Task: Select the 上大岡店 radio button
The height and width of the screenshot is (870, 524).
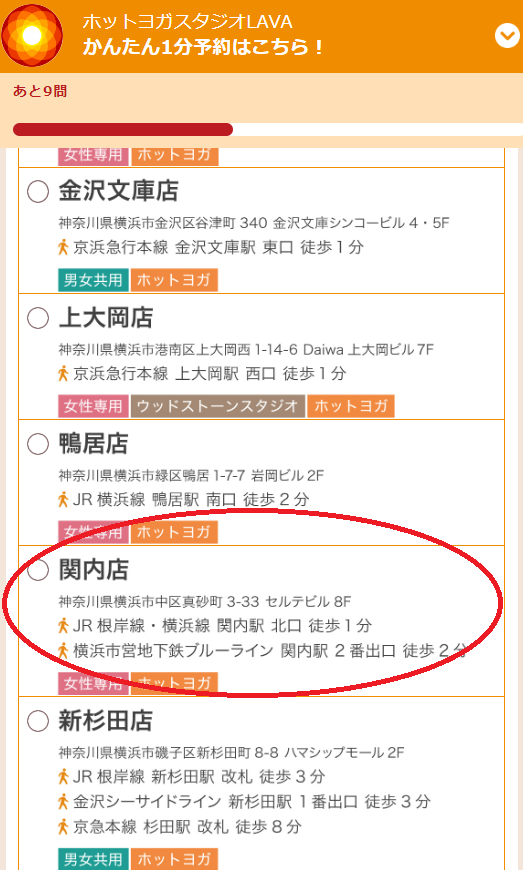Action: [38, 318]
